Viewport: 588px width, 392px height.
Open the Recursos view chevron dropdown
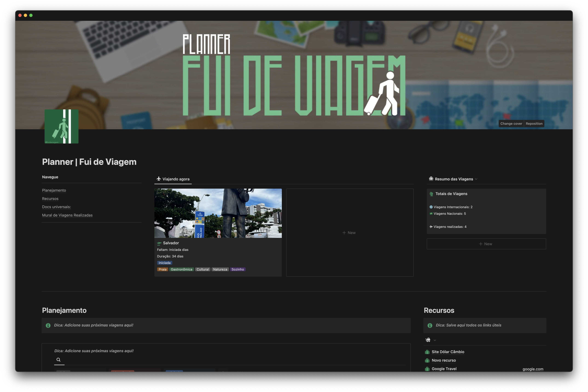(435, 340)
